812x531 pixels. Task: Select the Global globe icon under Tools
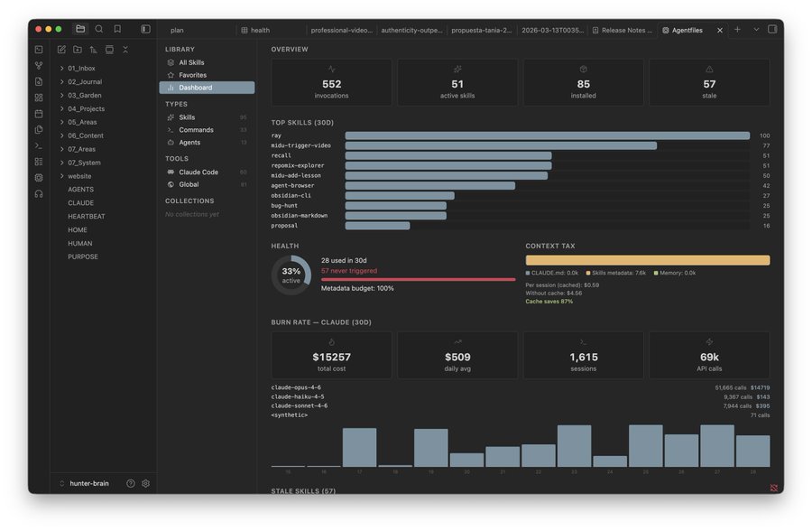tap(170, 184)
